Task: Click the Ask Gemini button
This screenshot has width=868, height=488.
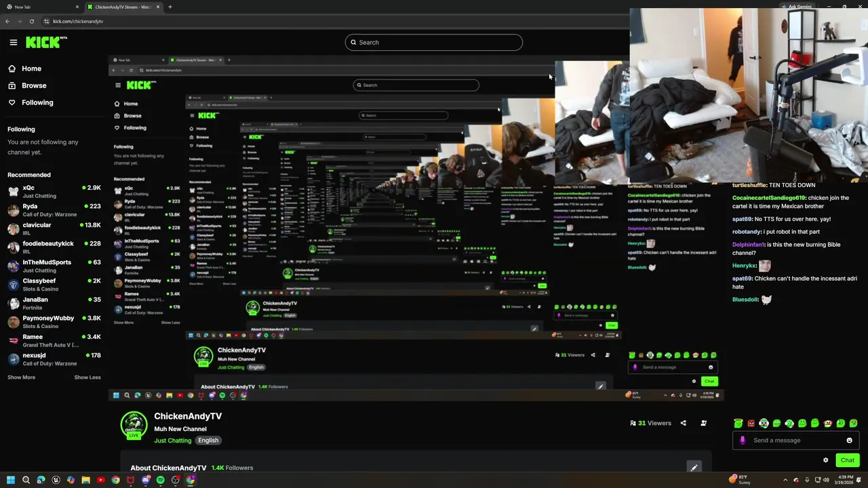Action: (x=797, y=7)
